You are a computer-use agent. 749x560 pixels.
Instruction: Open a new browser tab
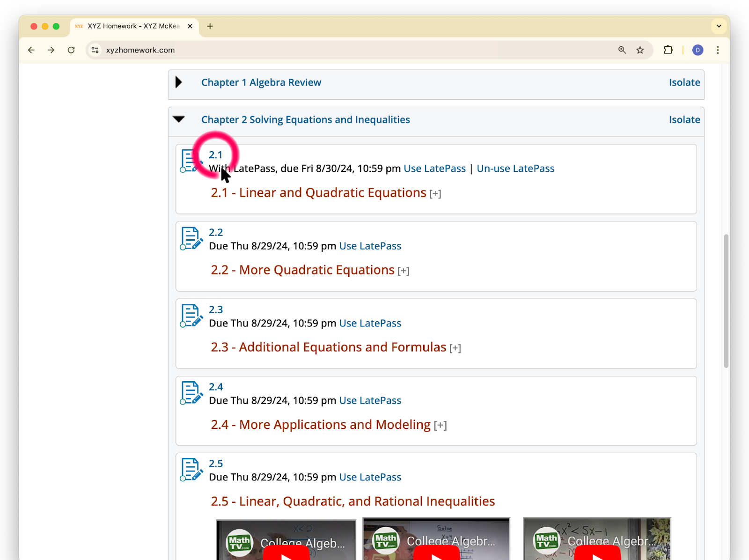tap(210, 26)
